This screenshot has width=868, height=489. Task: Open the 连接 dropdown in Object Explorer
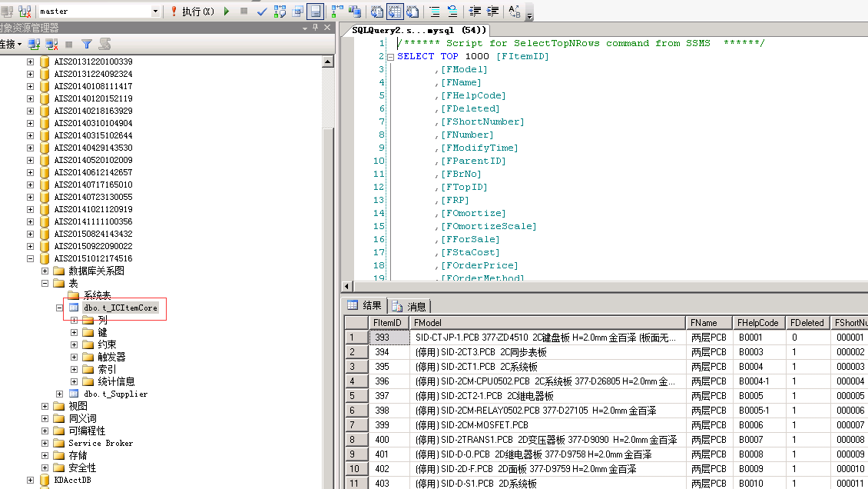tap(11, 44)
